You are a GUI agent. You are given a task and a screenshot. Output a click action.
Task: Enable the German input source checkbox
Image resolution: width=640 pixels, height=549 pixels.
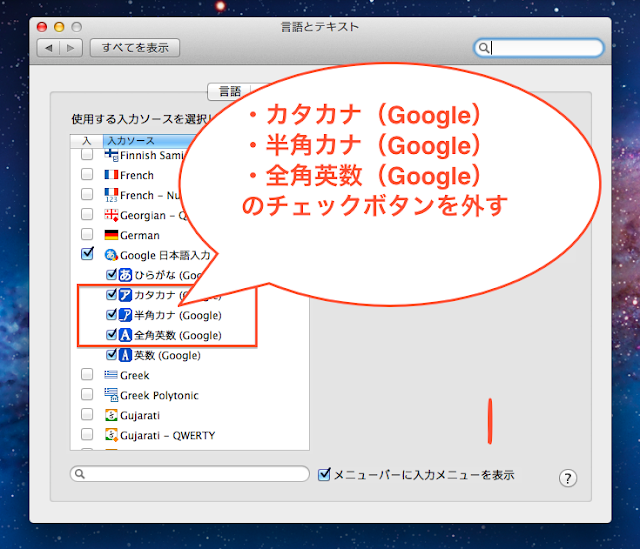(x=87, y=234)
